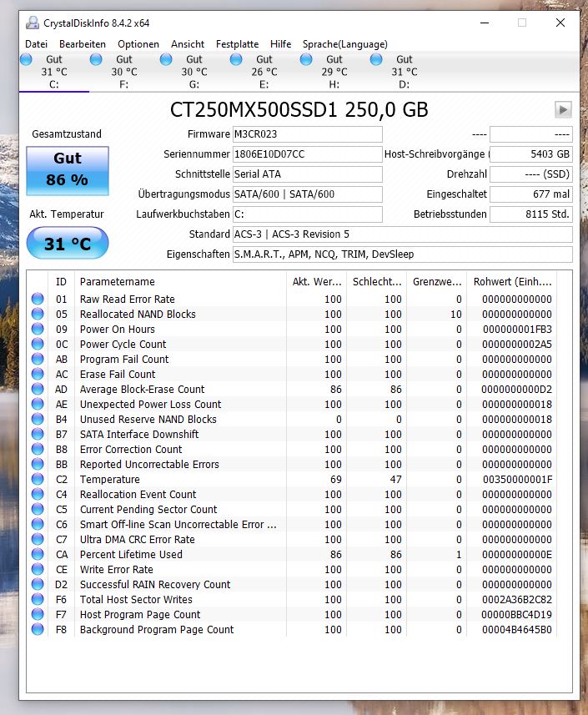Click status icon of SATA Interface Downshift
Screen dimensions: 588x715
38,434
